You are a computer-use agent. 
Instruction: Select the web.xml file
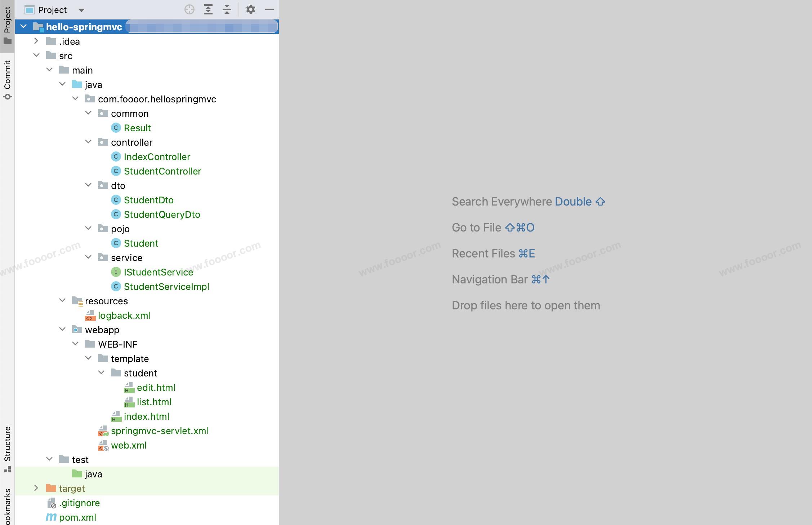(x=129, y=445)
